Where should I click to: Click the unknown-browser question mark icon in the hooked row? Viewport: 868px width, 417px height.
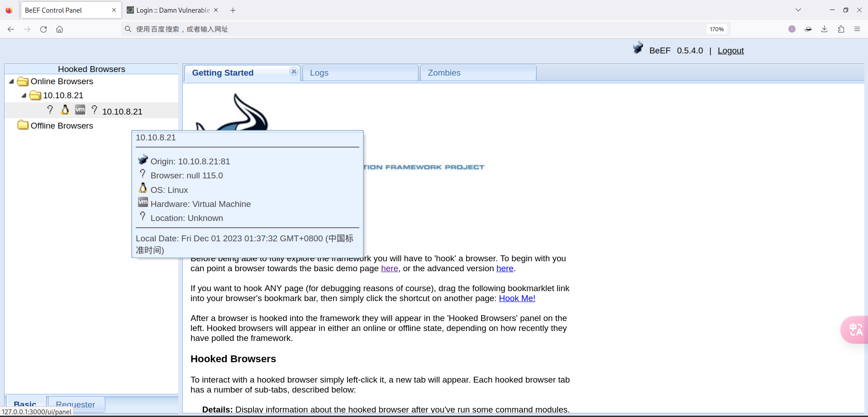(x=50, y=110)
